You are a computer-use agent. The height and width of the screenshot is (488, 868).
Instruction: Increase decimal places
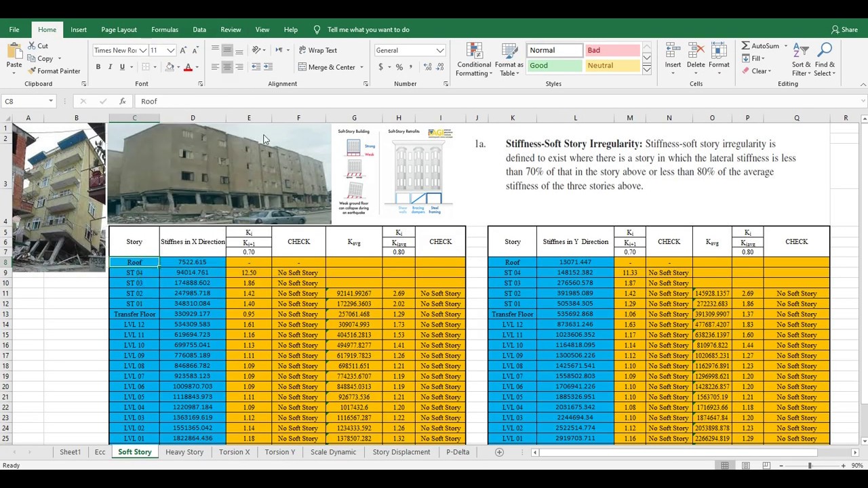point(428,67)
